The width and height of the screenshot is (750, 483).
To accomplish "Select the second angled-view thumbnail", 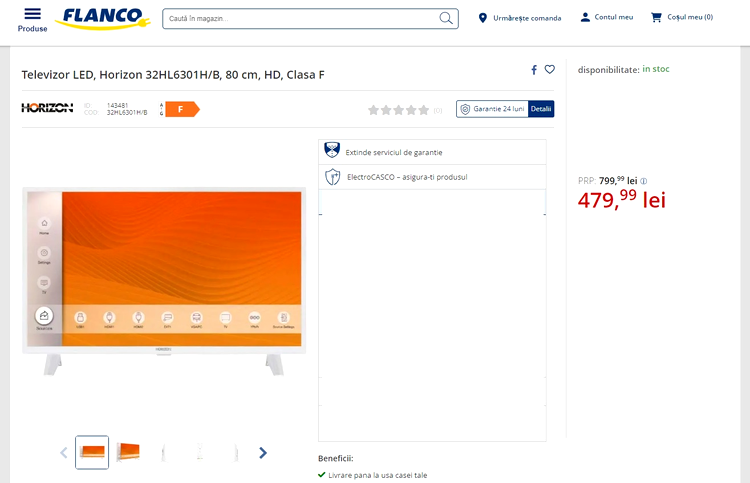I will [128, 452].
